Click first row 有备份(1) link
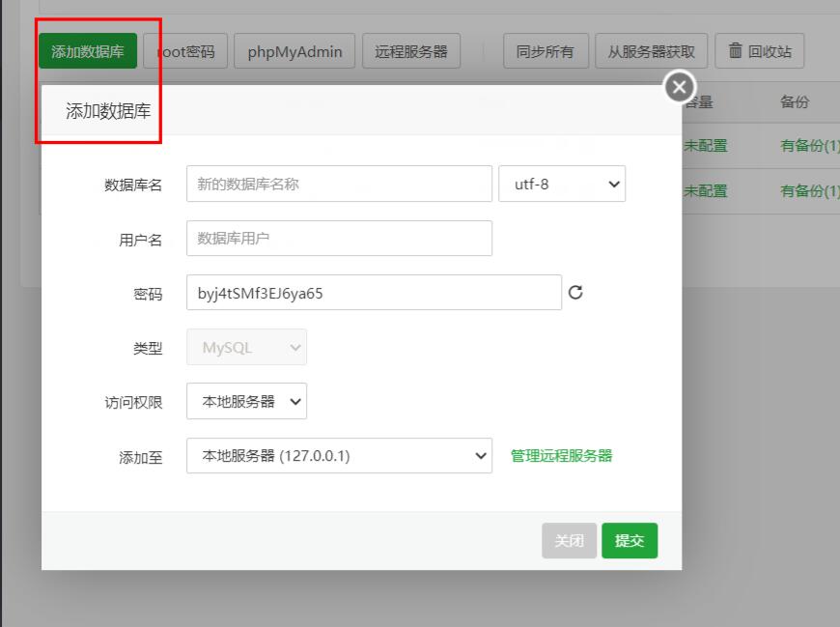The width and height of the screenshot is (840, 627). (809, 145)
